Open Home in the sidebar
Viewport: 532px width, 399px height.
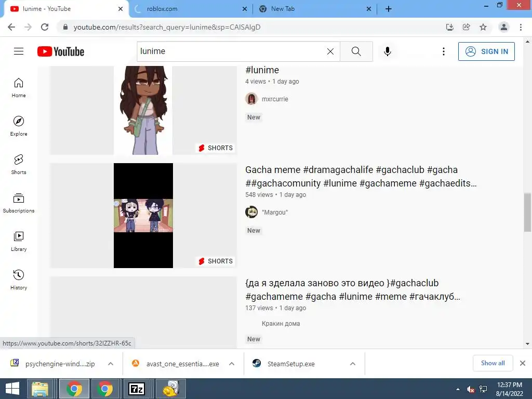(x=19, y=88)
